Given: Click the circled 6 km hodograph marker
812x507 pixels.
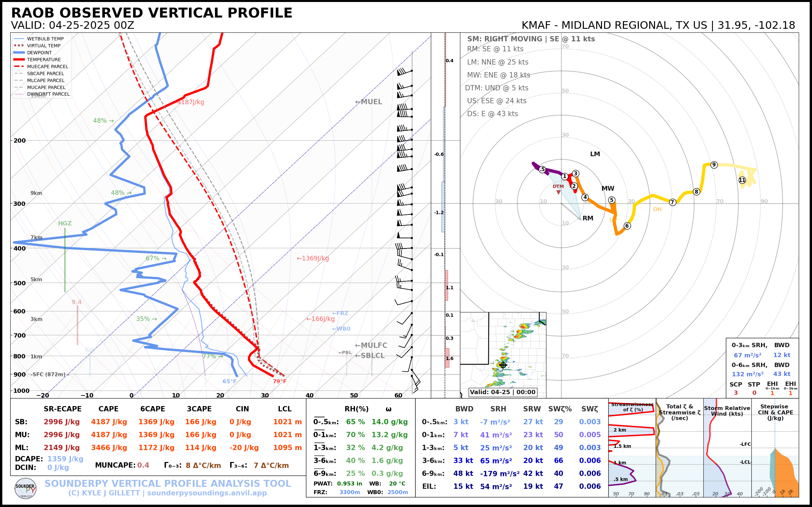Looking at the screenshot, I should 627,226.
